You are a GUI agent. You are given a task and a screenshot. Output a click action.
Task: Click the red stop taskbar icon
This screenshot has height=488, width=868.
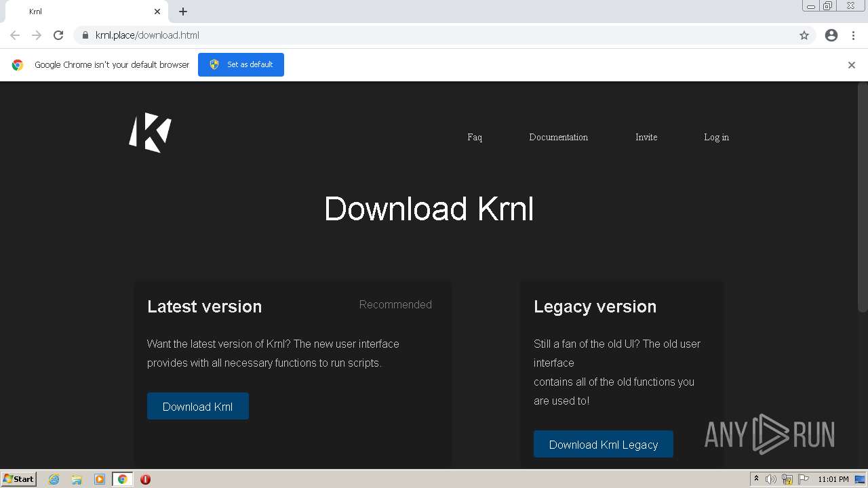coord(145,479)
